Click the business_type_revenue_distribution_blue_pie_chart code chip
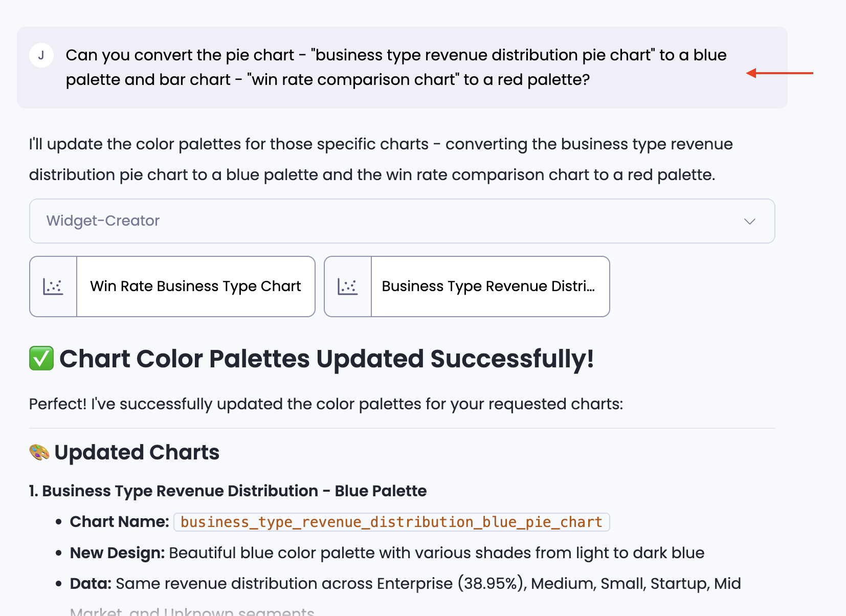This screenshot has width=846, height=616. click(391, 522)
